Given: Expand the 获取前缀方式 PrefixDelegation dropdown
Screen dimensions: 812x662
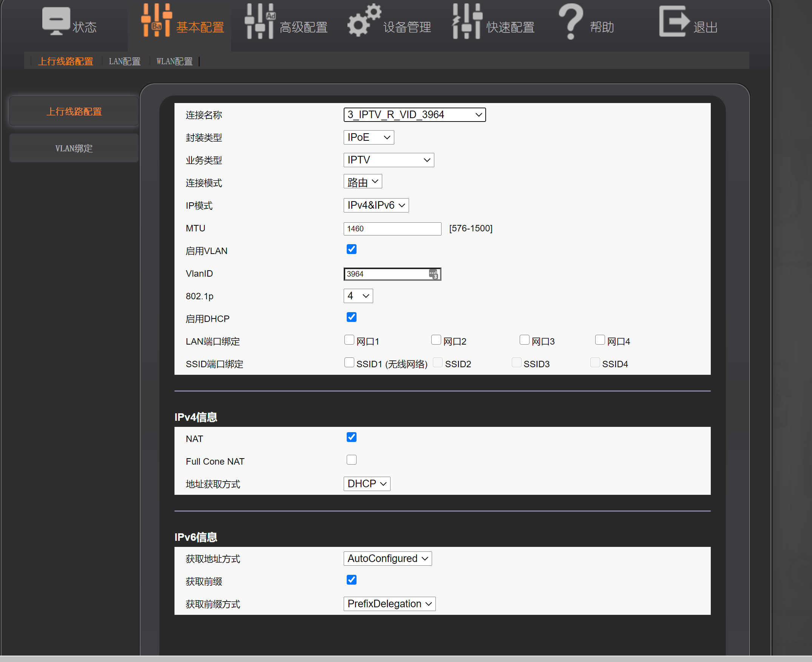Looking at the screenshot, I should tap(389, 603).
